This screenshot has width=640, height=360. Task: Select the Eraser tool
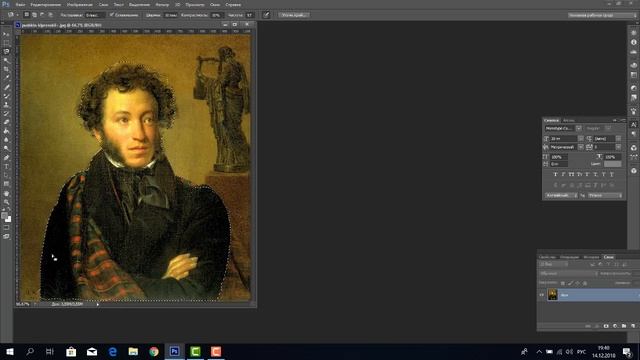(6, 122)
